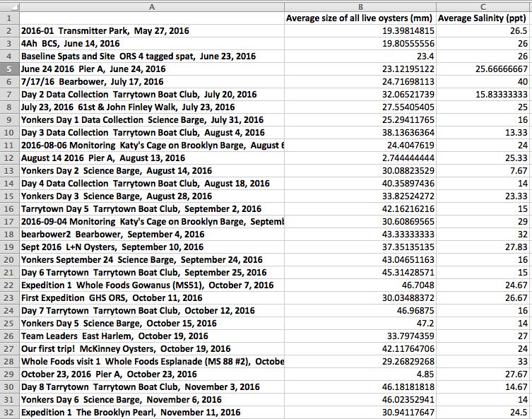This screenshot has width=532, height=419.
Task: Select cell '4Ah BCS, June 14, 2016'
Action: (152, 44)
